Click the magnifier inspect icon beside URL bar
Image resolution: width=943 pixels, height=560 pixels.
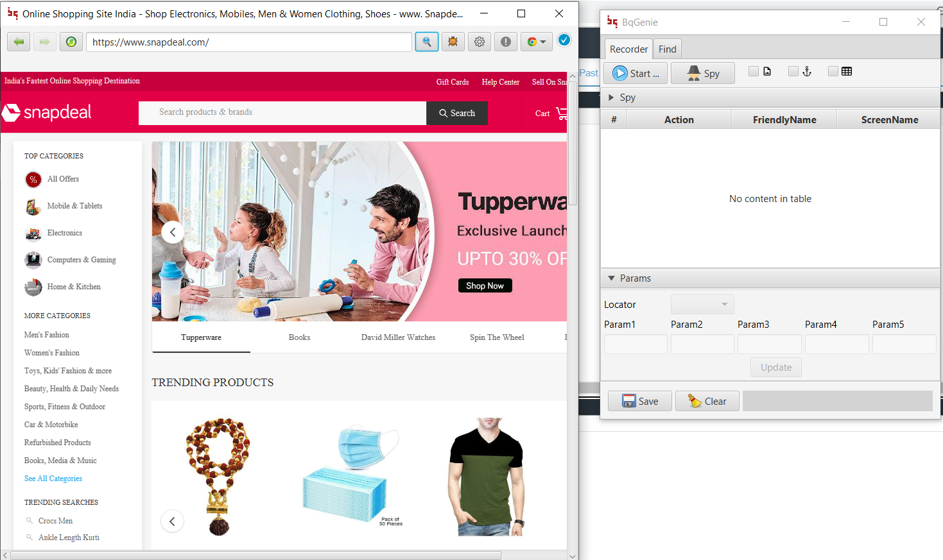[x=427, y=42]
